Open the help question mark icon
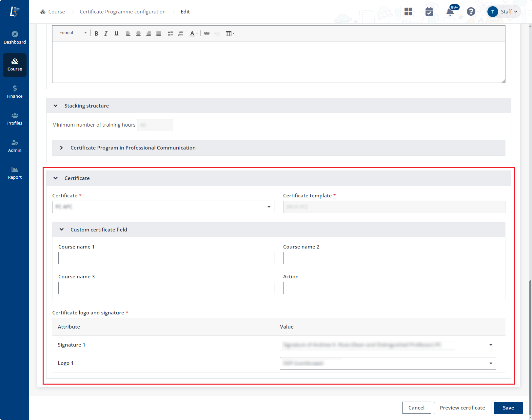Viewport: 532px width, 420px height. point(471,12)
